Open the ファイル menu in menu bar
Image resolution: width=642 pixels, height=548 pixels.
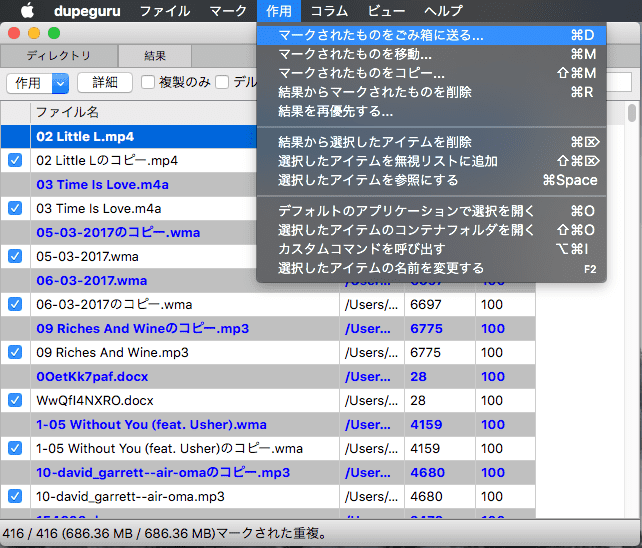pos(164,11)
